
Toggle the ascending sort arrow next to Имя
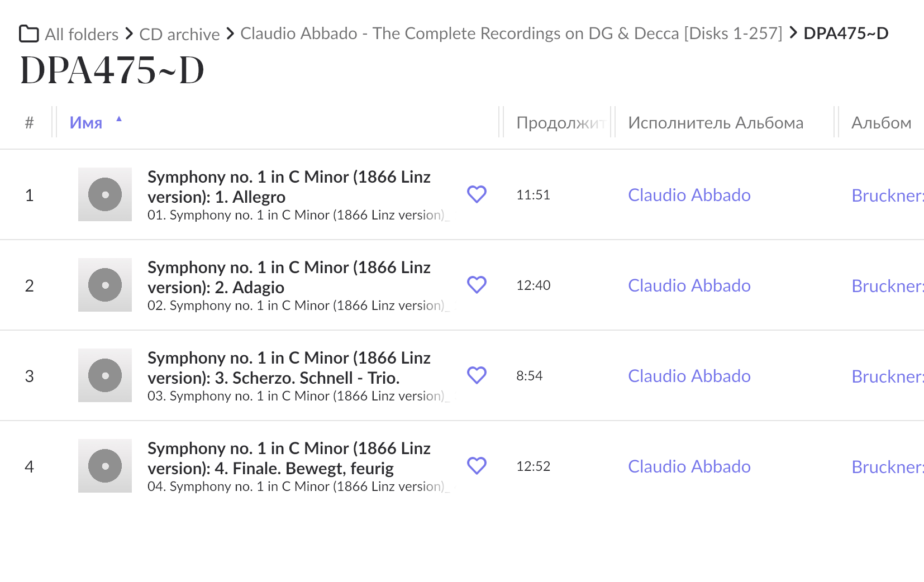(x=119, y=119)
